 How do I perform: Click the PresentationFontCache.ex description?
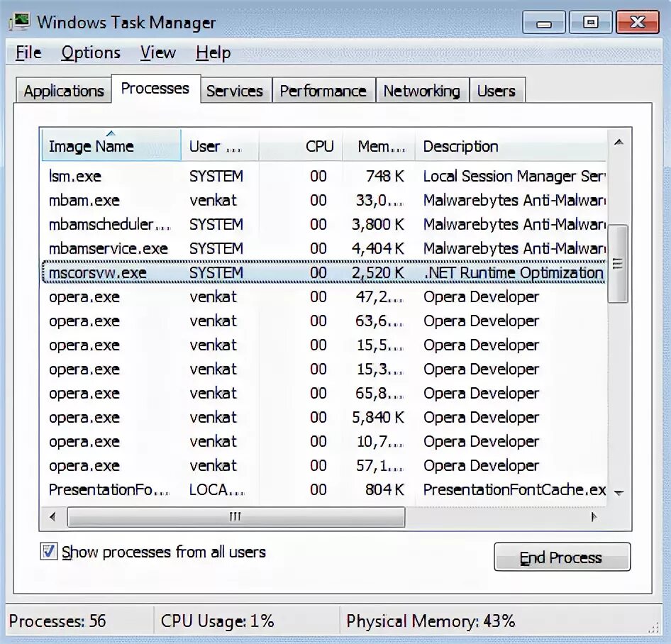pyautogui.click(x=514, y=489)
